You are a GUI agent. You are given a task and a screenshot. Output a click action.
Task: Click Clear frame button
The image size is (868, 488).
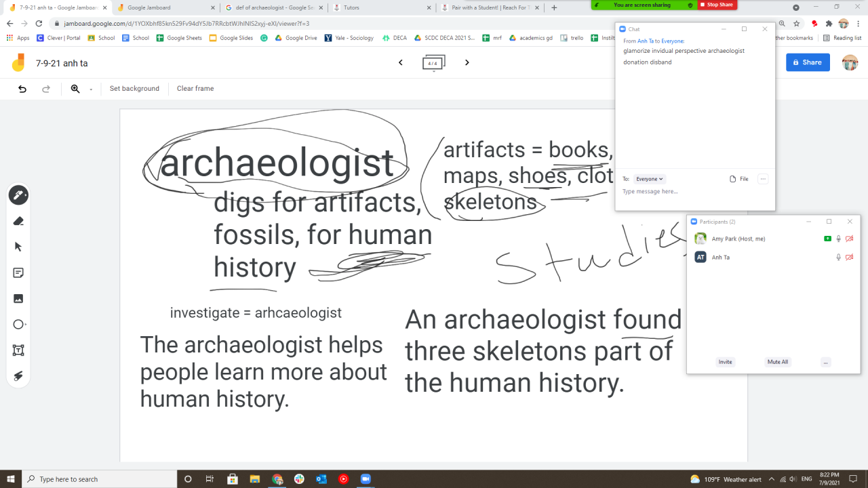click(x=195, y=89)
